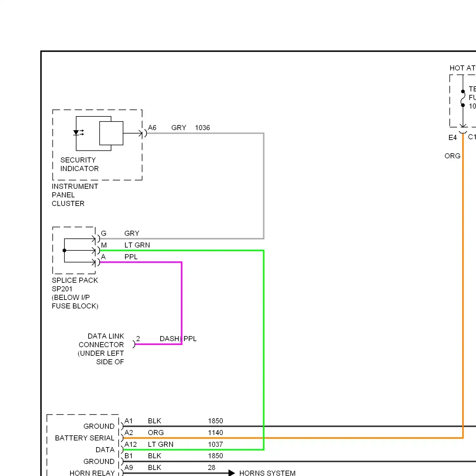476x476 pixels.
Task: Click the DATA label beside A12
Action: (x=105, y=450)
